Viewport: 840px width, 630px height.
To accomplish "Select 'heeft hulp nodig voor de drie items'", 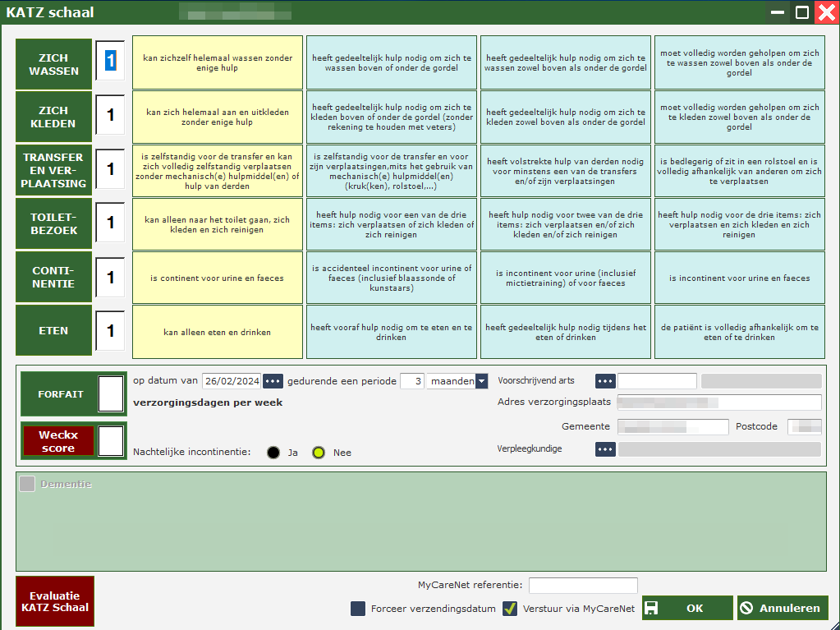I will [739, 224].
